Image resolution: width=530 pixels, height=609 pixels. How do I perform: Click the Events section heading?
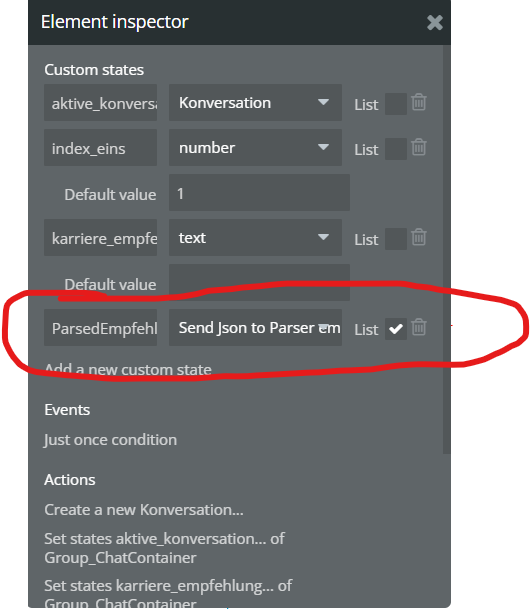pyautogui.click(x=67, y=410)
